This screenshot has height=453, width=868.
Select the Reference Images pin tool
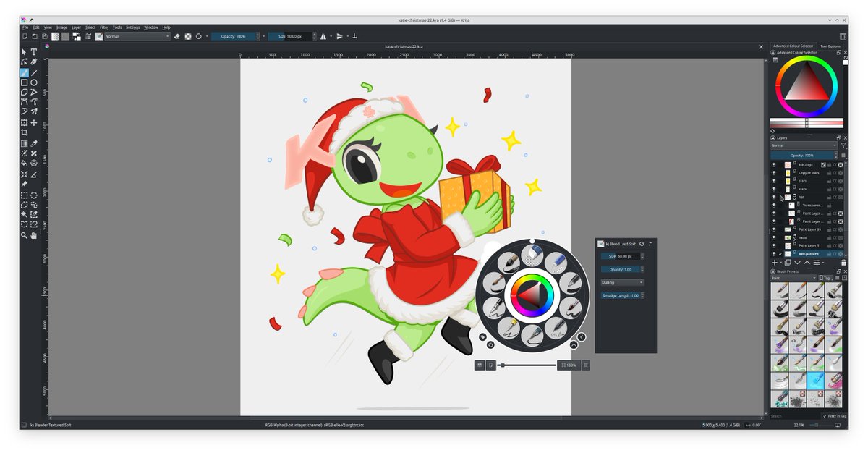[24, 184]
